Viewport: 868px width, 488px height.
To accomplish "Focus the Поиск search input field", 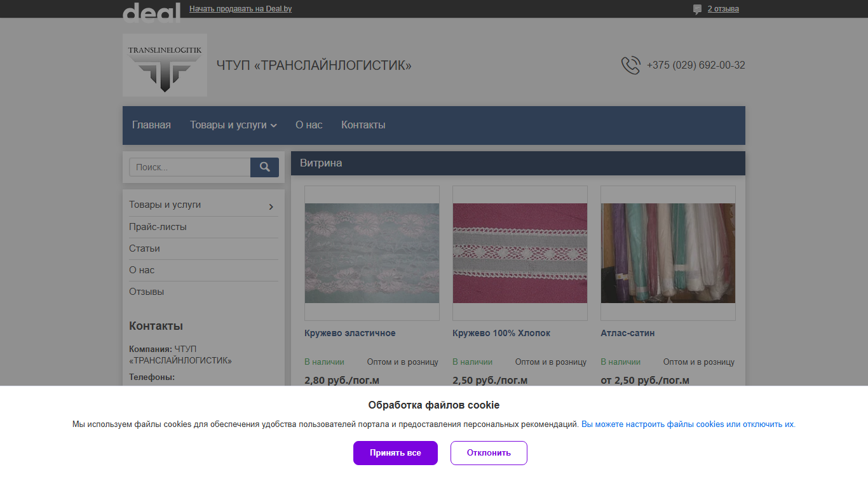I will 190,167.
